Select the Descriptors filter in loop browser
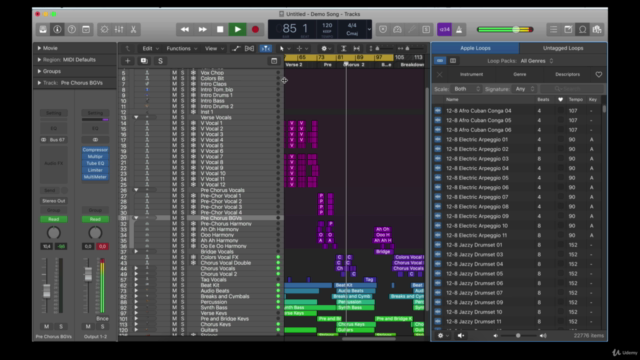The height and width of the screenshot is (360, 640). (567, 74)
